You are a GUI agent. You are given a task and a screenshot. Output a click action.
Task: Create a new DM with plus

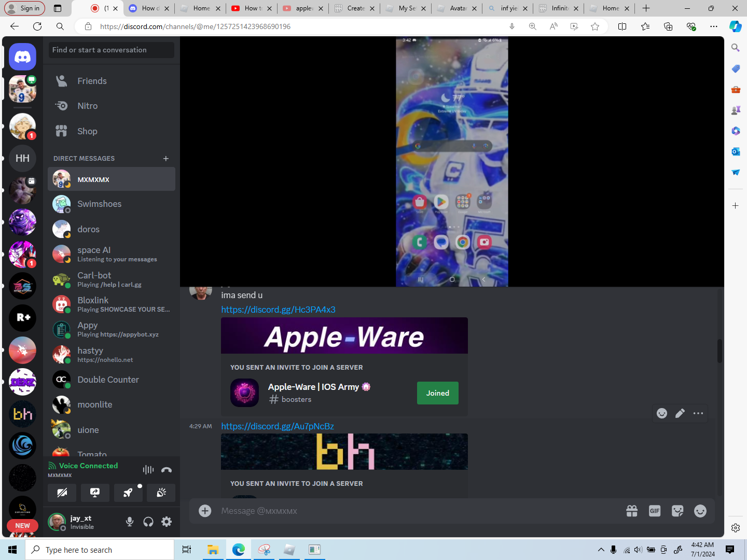coord(166,158)
